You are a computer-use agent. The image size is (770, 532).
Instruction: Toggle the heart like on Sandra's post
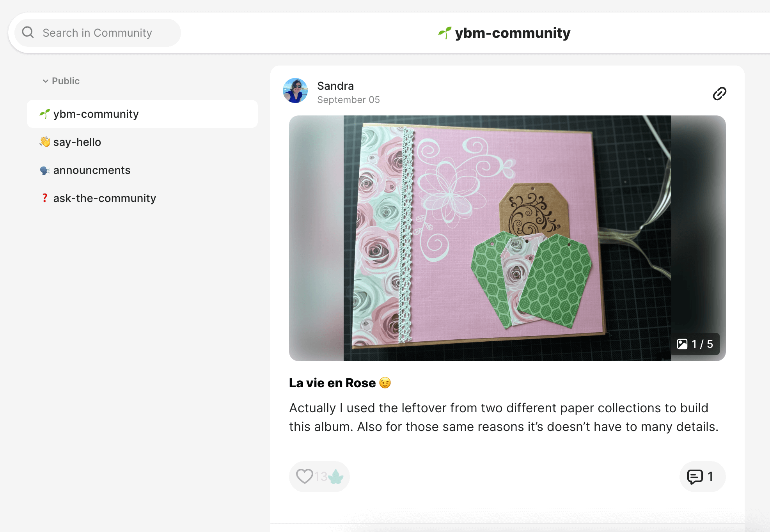pos(305,476)
